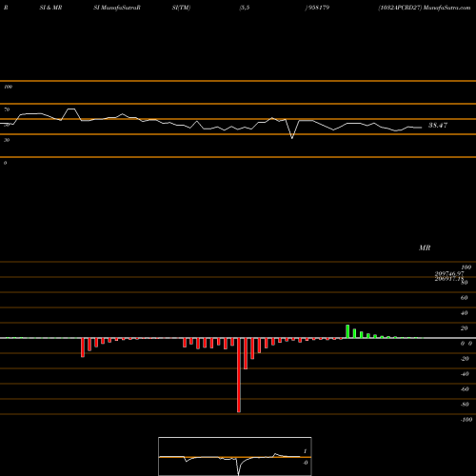
Task: Click the SI & MR header text
Action: (x=50, y=8)
